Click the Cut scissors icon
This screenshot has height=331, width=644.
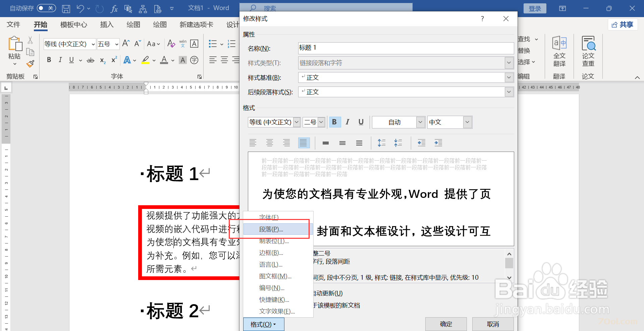point(30,40)
